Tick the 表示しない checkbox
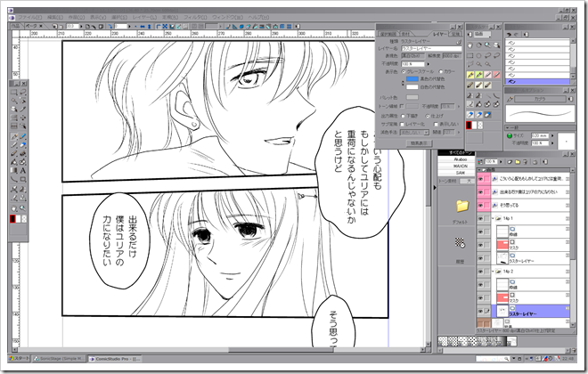 (x=436, y=124)
